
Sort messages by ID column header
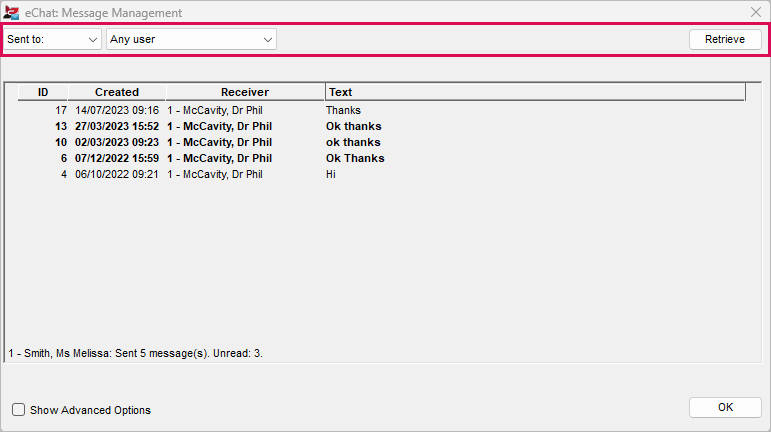point(43,92)
